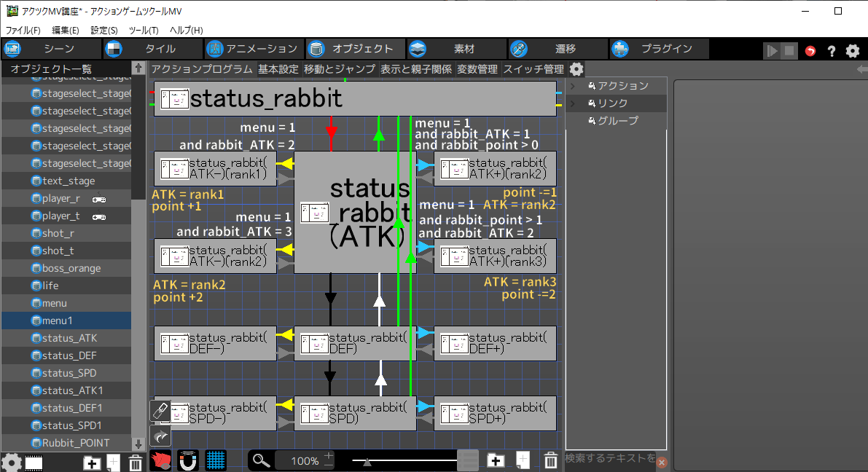
Task: Select status_ATK in the object list
Action: click(69, 338)
